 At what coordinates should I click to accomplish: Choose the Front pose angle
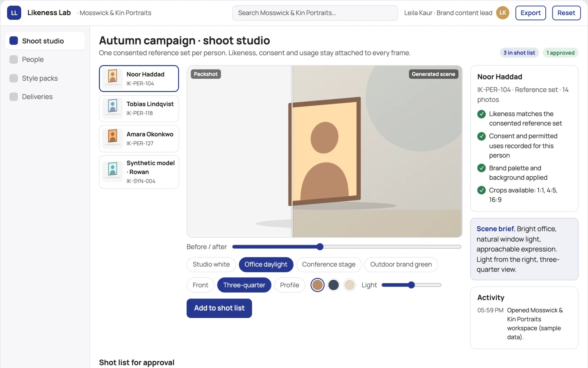click(200, 285)
